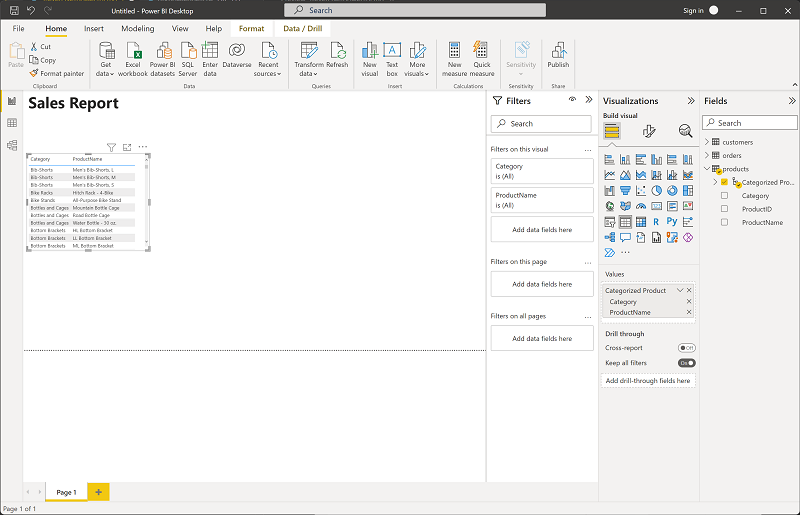Click the Publish button
The width and height of the screenshot is (800, 515).
[558, 55]
